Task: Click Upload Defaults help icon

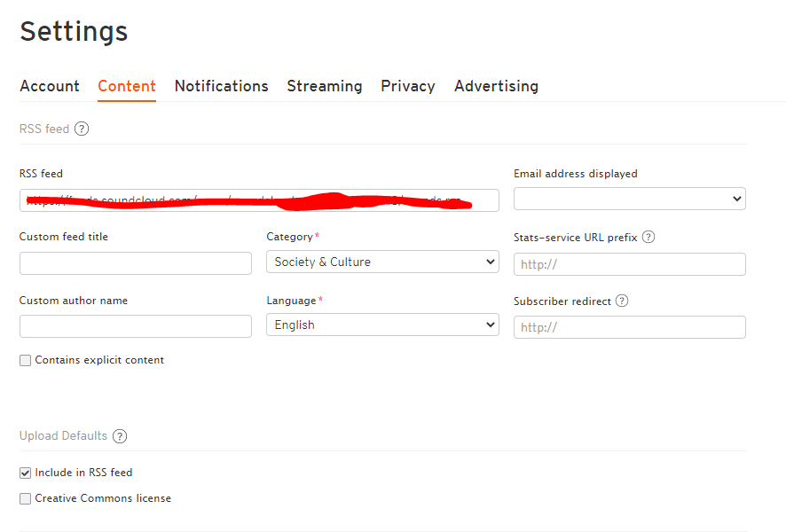Action: point(120,436)
